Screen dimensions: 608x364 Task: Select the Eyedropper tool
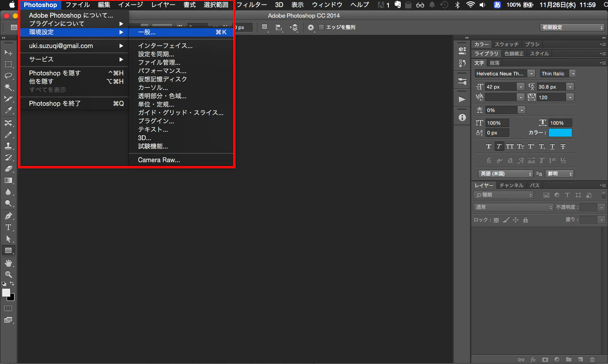point(8,110)
